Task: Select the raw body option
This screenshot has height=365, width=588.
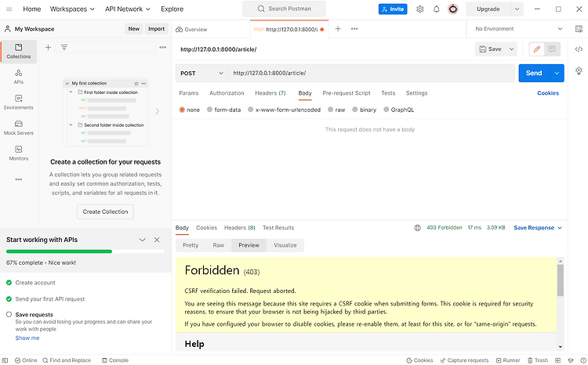Action: pos(330,110)
